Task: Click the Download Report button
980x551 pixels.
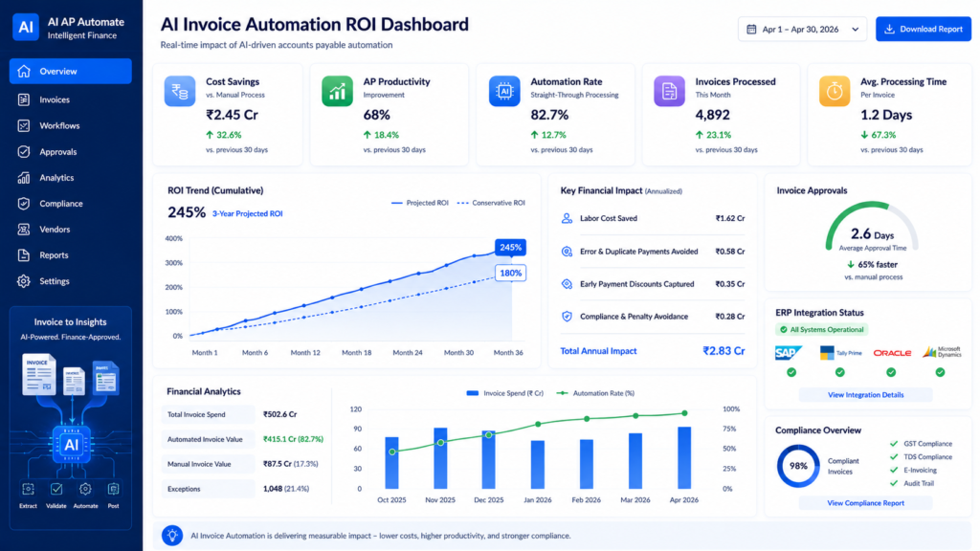Action: (x=924, y=30)
